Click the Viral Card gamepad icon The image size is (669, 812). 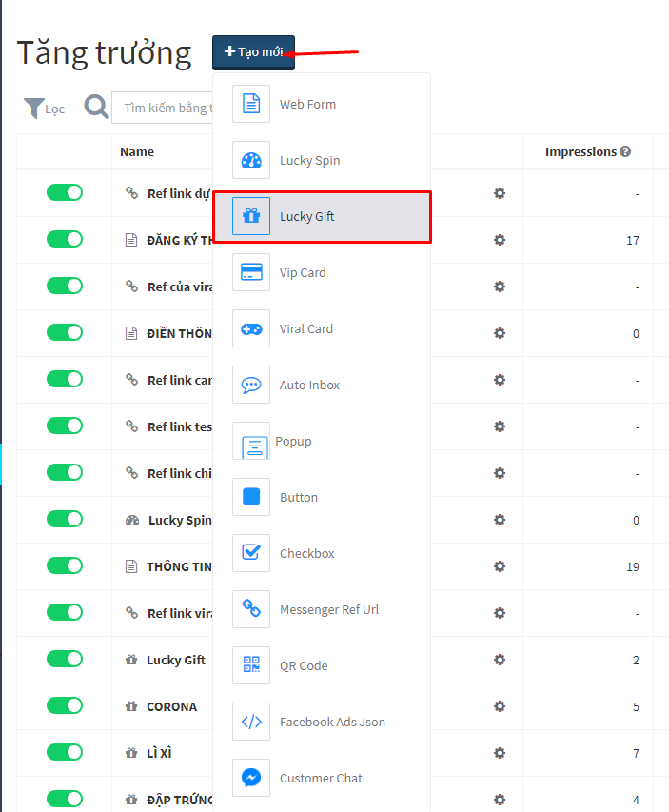point(251,328)
